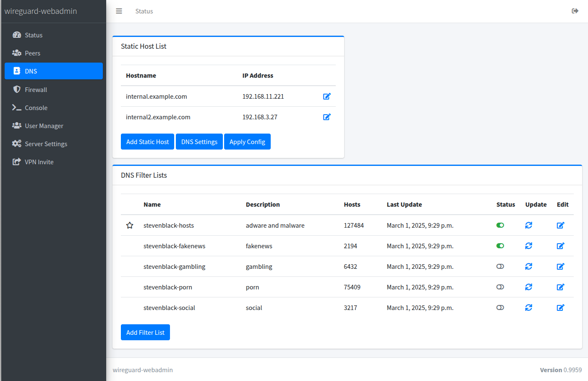Star the stevenblack-hosts filter list
The image size is (588, 381).
click(130, 225)
